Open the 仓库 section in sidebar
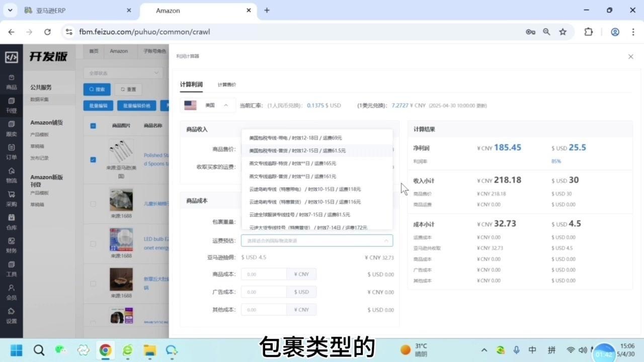 point(11,222)
